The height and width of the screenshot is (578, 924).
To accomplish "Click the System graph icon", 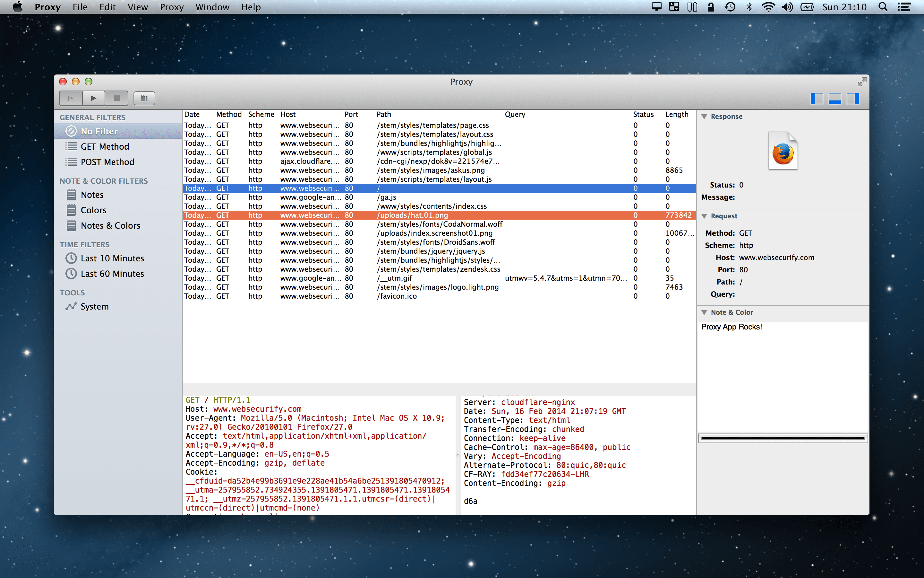I will (71, 306).
